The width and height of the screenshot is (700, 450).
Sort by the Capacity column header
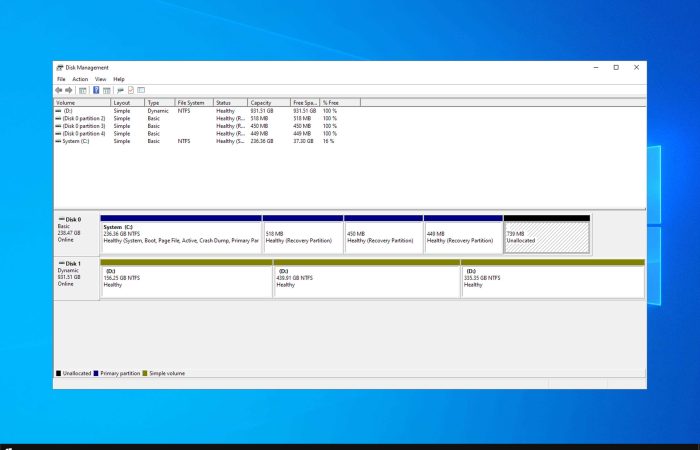tap(269, 103)
